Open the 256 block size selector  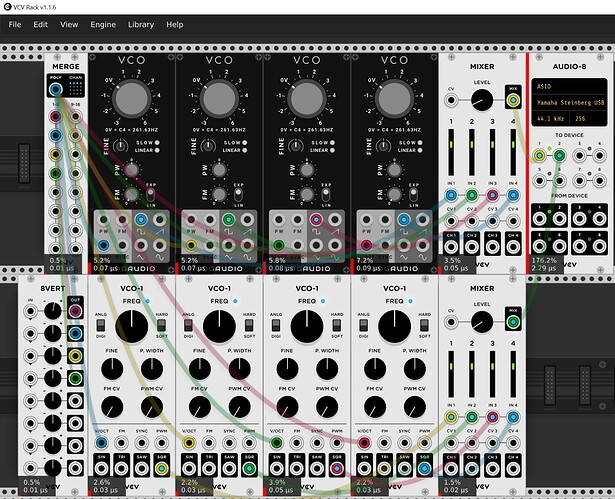[x=587, y=118]
